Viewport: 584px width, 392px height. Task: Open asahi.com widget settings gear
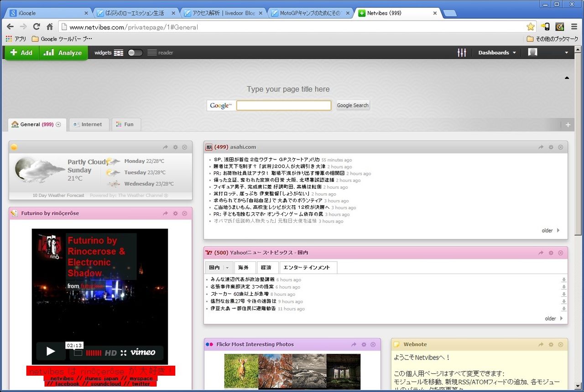(x=551, y=147)
